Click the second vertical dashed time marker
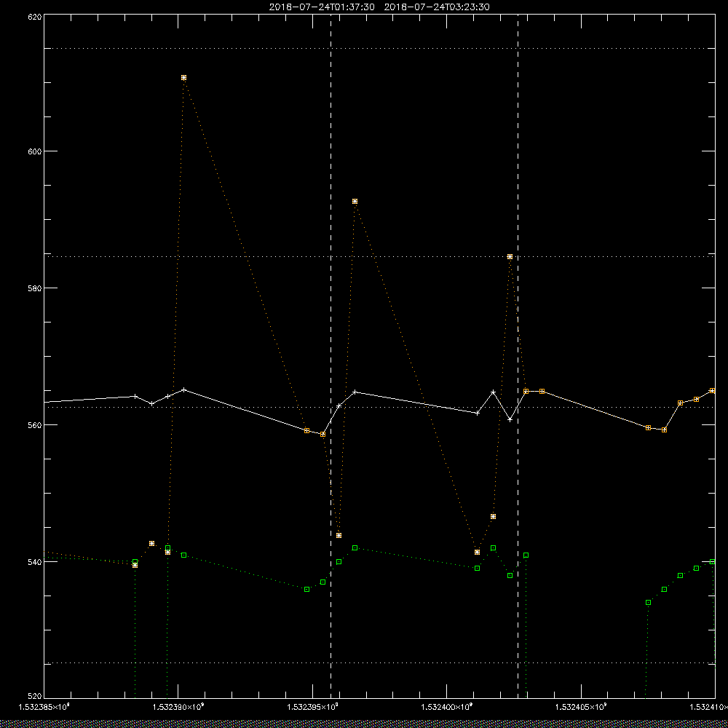 point(518,355)
